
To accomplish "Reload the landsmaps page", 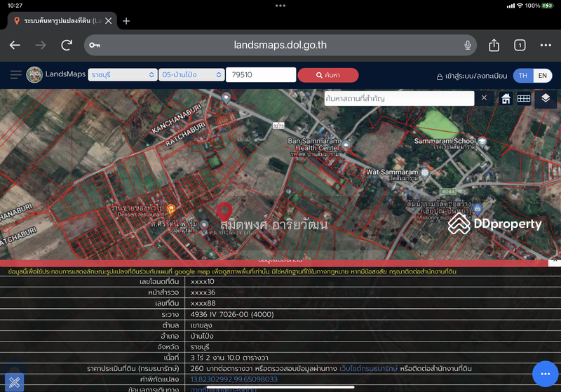I will pos(67,45).
